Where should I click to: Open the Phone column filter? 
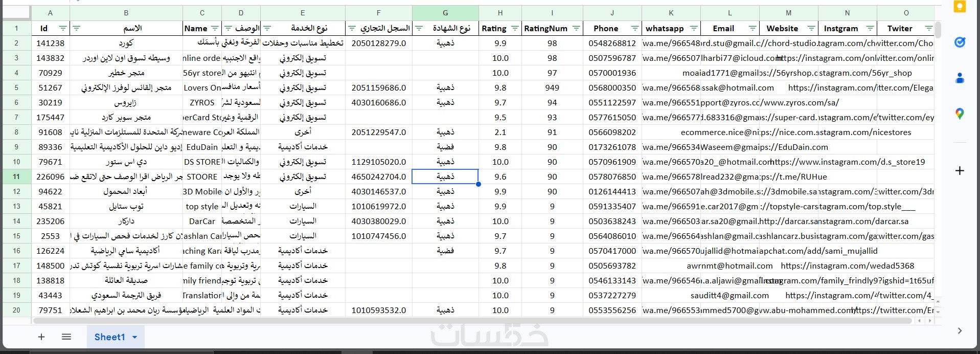[x=635, y=28]
